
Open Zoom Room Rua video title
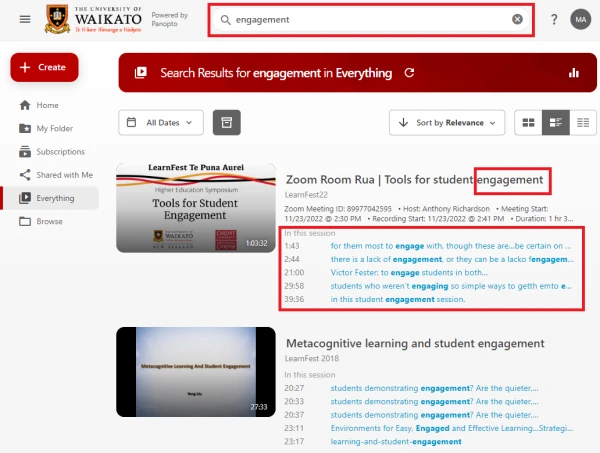pyautogui.click(x=414, y=180)
